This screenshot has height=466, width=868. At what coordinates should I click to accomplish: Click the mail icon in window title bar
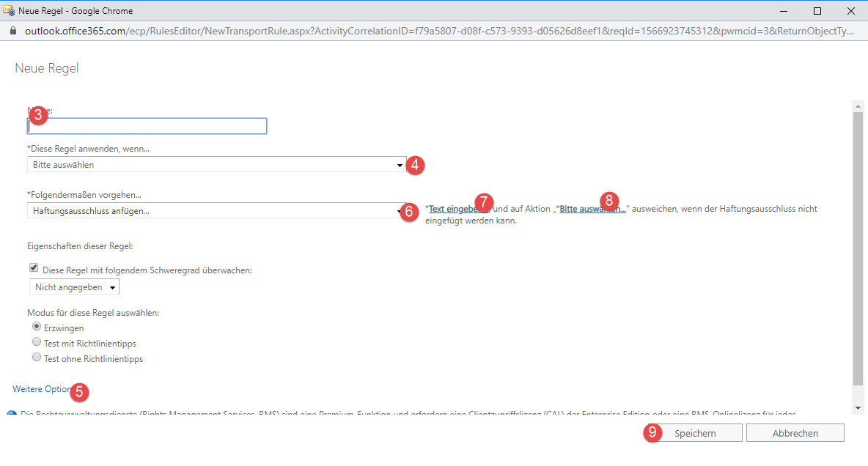[x=10, y=10]
